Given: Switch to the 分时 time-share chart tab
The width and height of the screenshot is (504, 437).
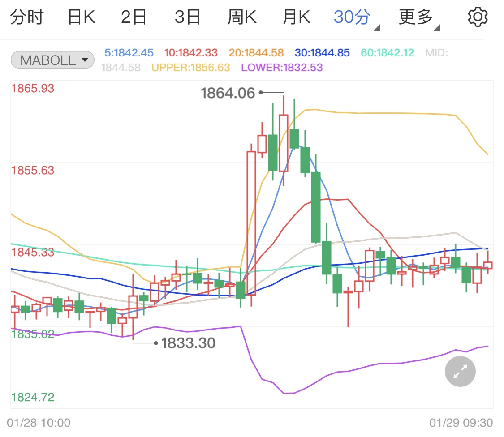Looking at the screenshot, I should coord(27,17).
